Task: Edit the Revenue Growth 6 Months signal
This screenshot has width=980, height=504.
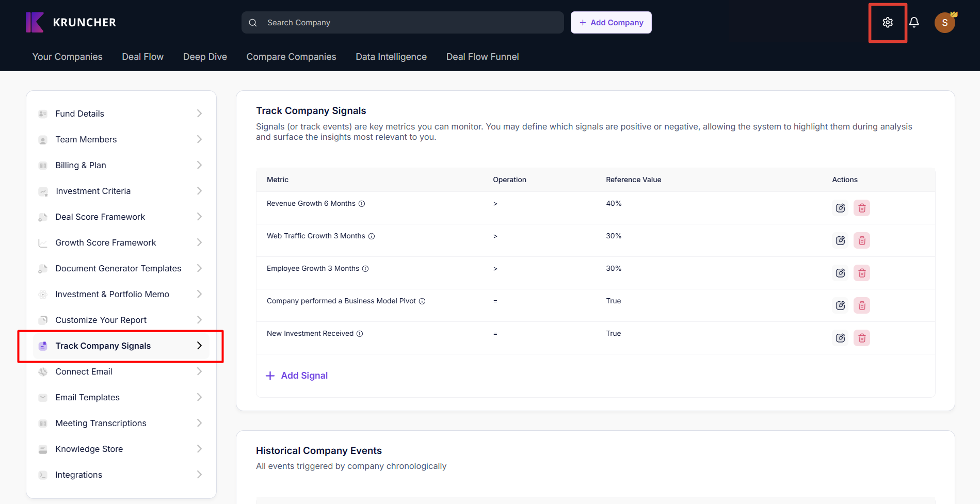Action: click(x=840, y=208)
